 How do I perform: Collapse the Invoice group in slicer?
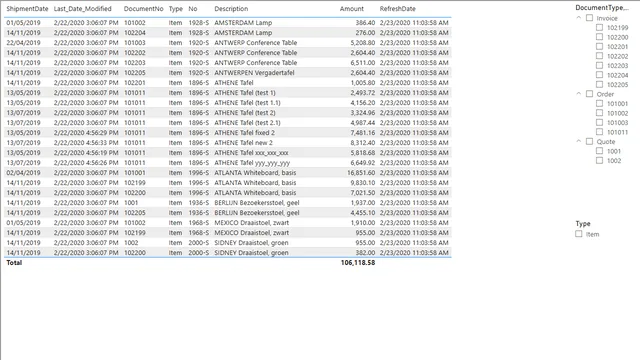(578, 18)
